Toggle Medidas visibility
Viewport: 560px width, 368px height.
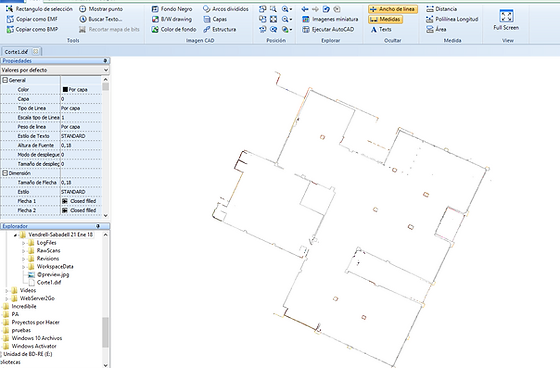[385, 19]
